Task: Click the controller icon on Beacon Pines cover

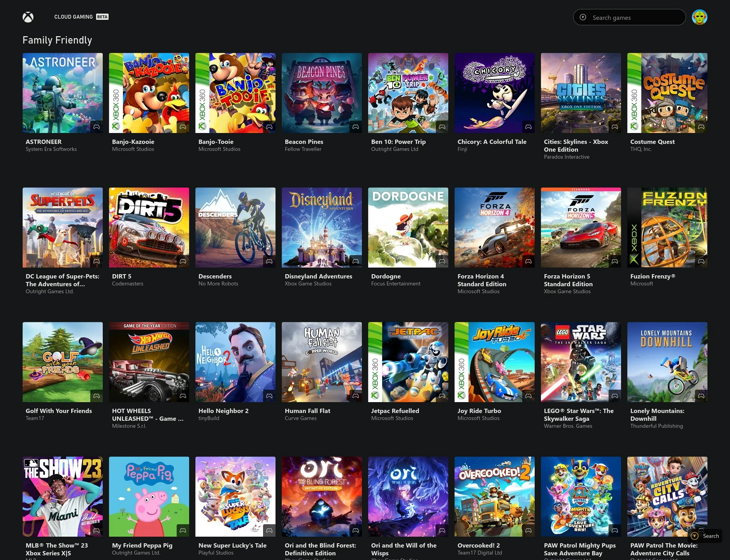Action: [x=356, y=127]
